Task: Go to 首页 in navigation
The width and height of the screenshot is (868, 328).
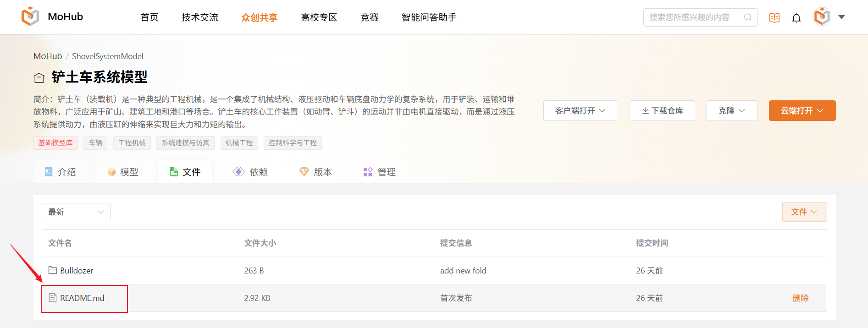Action: (149, 17)
